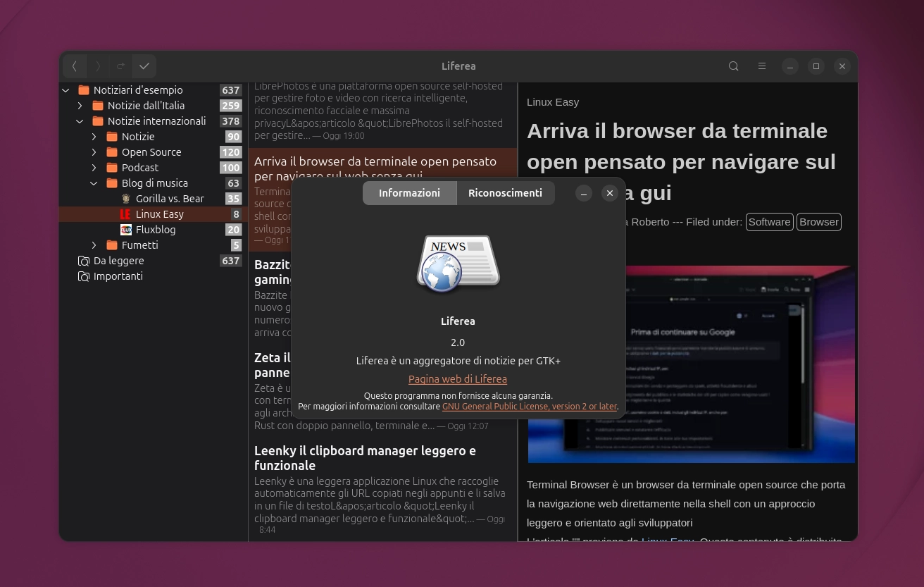Open the hamburger menu in the header bar

pos(762,66)
